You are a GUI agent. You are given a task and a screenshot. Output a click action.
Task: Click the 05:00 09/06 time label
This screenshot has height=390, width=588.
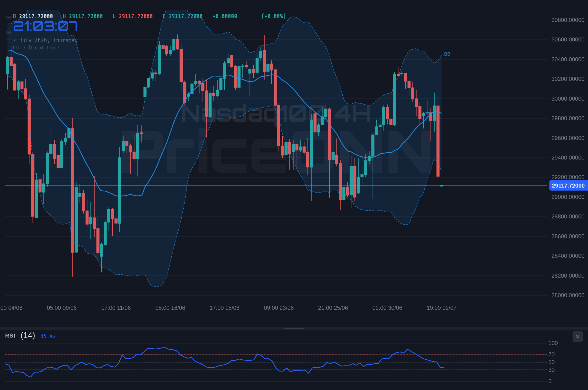[x=62, y=308]
